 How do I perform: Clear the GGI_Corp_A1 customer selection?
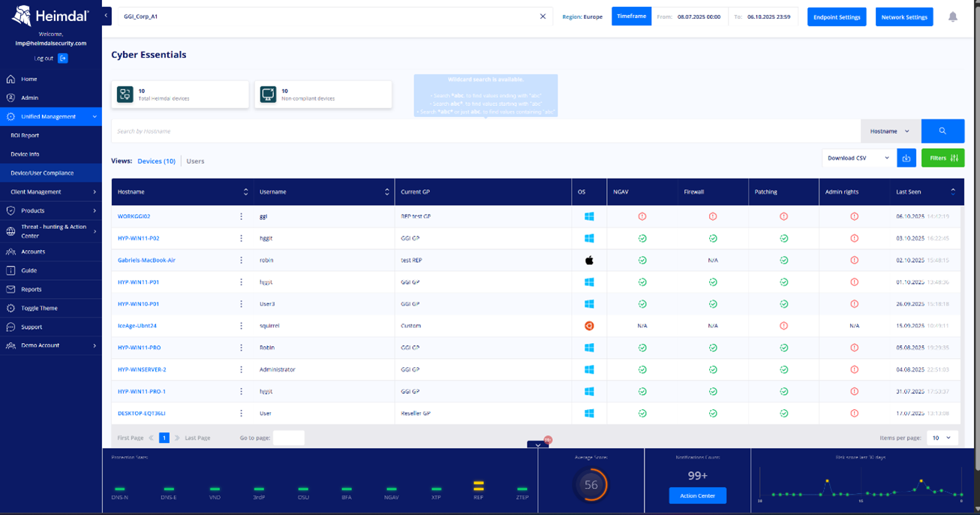tap(543, 17)
